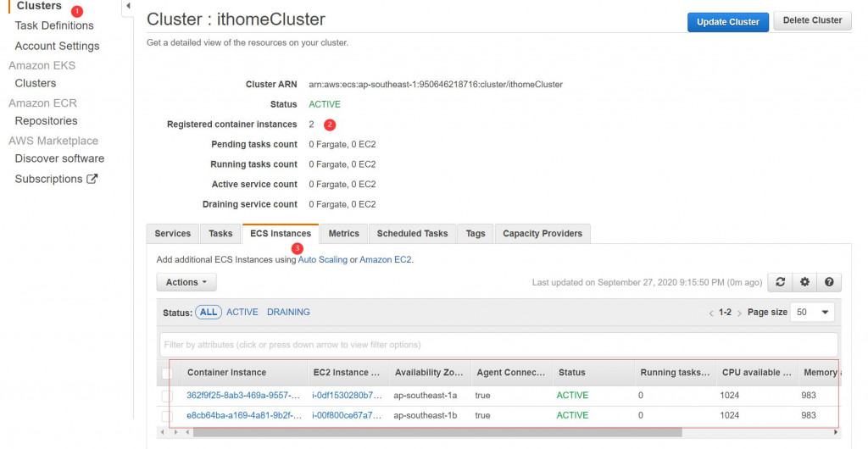Click the green ACTIVE cluster status
This screenshot has width=868, height=449.
coord(325,104)
